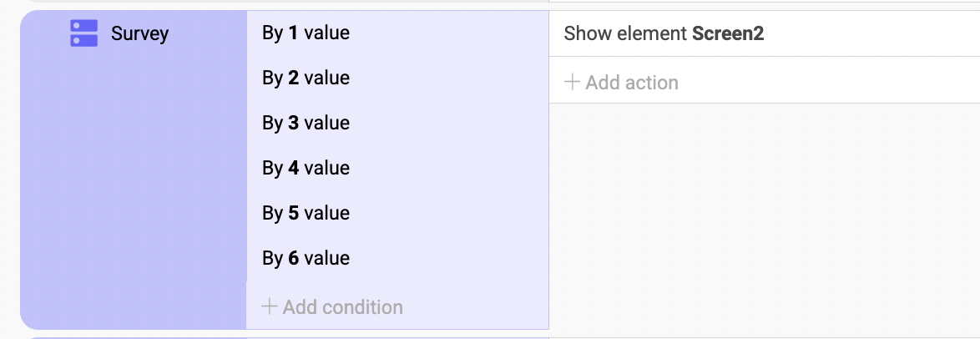Image resolution: width=980 pixels, height=339 pixels.
Task: Click the Show element action text
Action: click(625, 33)
